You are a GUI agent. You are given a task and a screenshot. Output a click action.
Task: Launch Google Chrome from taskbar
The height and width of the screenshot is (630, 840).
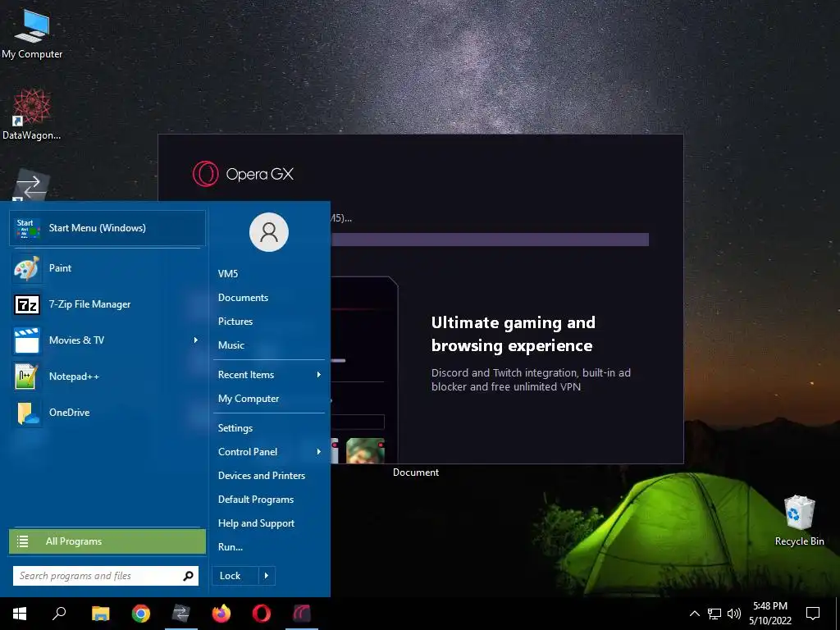[141, 614]
